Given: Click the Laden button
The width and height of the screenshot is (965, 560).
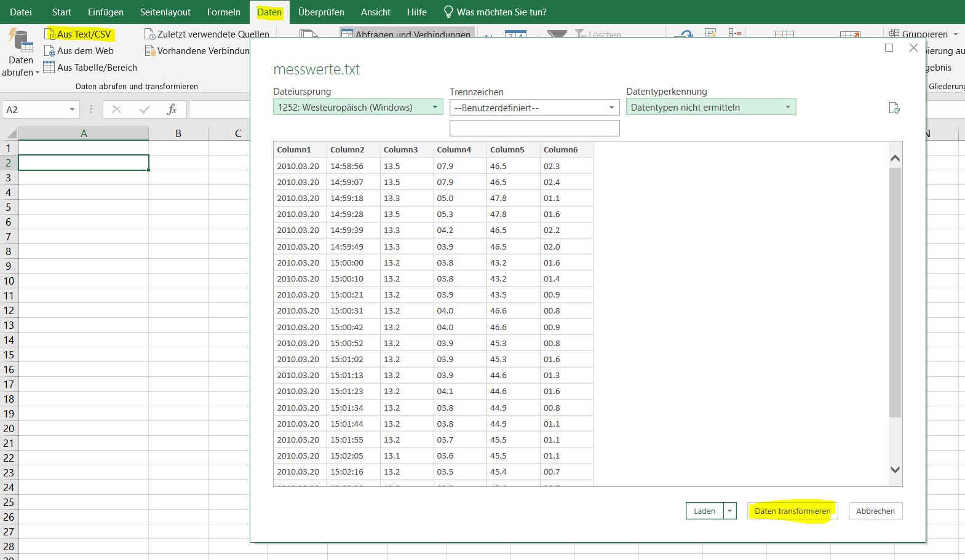Looking at the screenshot, I should click(x=704, y=511).
